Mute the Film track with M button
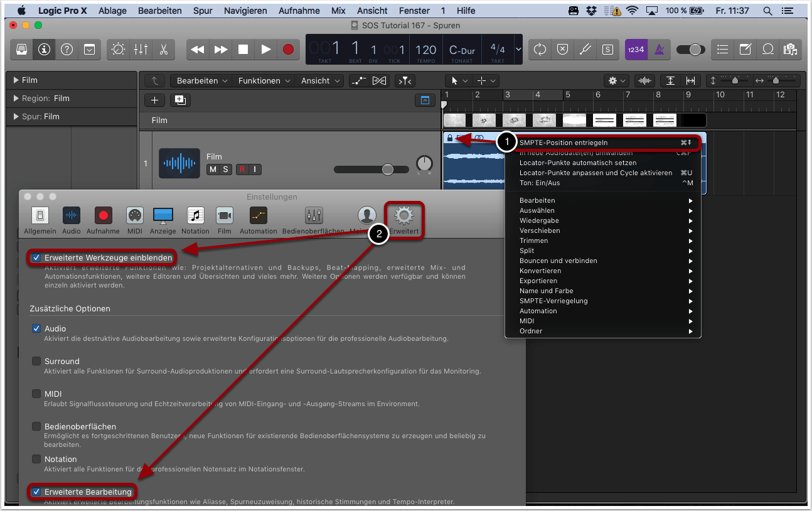 pos(213,169)
